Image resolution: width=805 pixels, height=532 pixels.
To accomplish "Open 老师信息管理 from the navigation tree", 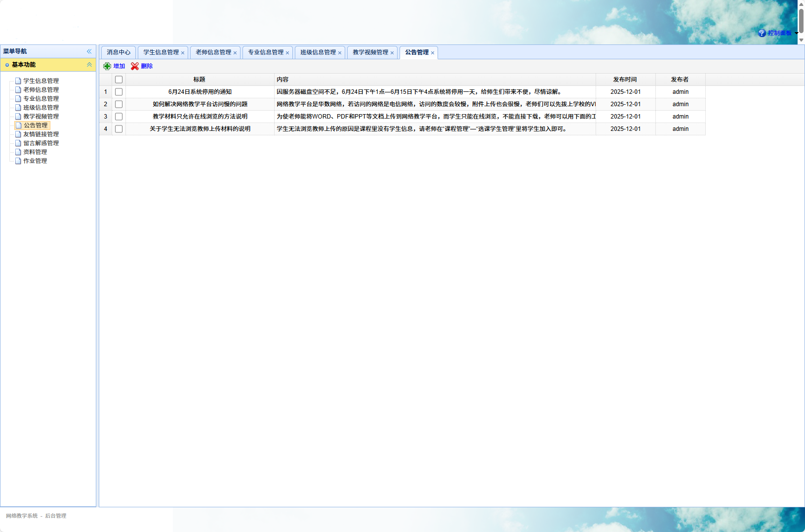I will [41, 90].
